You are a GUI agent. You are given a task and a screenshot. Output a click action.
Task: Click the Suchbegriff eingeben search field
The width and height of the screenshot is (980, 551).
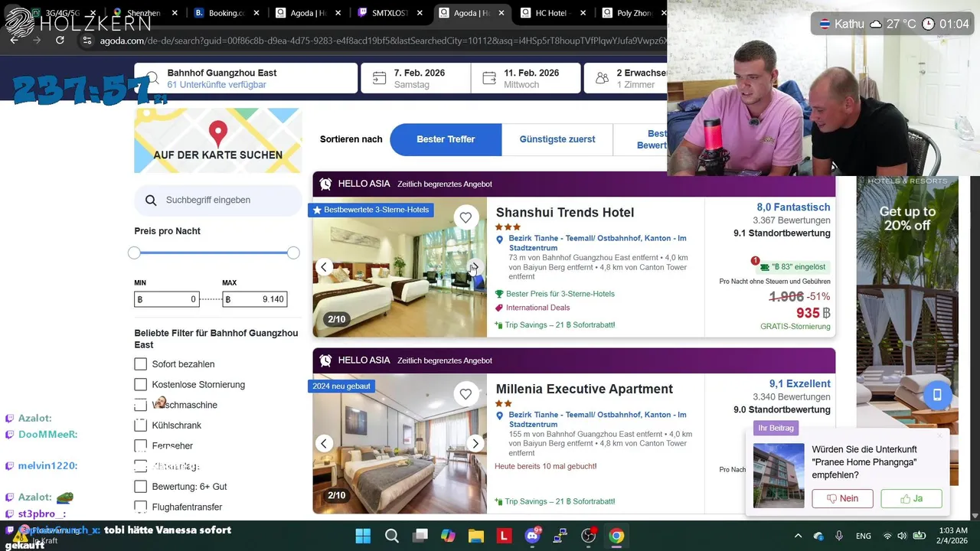tap(218, 201)
